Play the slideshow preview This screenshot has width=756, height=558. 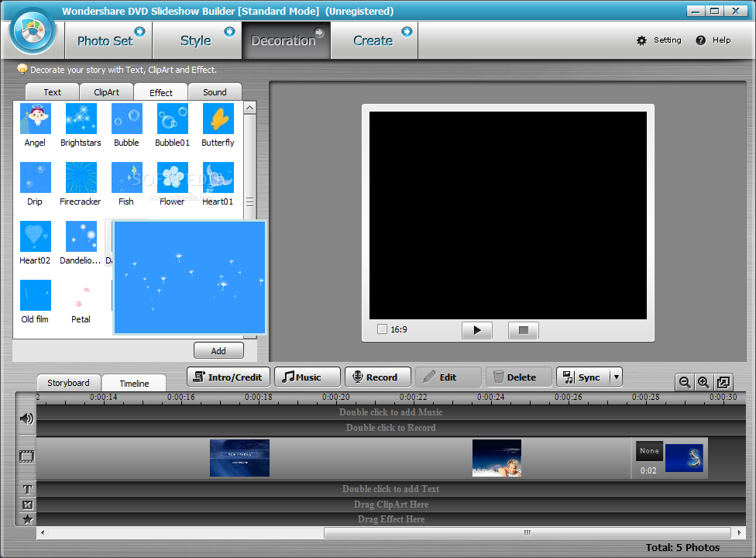477,330
